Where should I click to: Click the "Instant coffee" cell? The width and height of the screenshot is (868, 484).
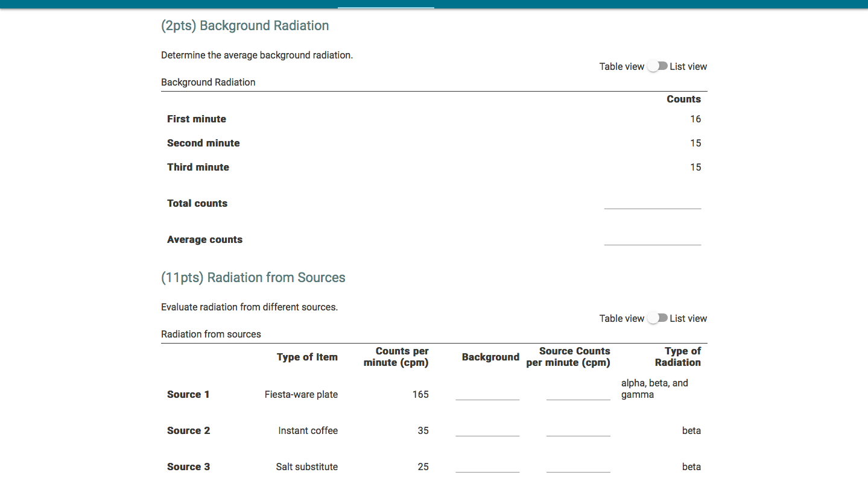[x=308, y=430]
